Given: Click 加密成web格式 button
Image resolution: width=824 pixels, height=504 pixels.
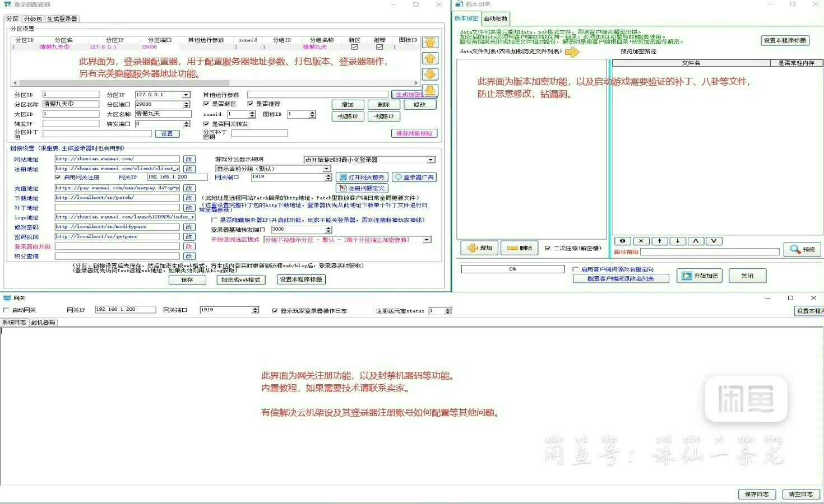Looking at the screenshot, I should click(240, 280).
